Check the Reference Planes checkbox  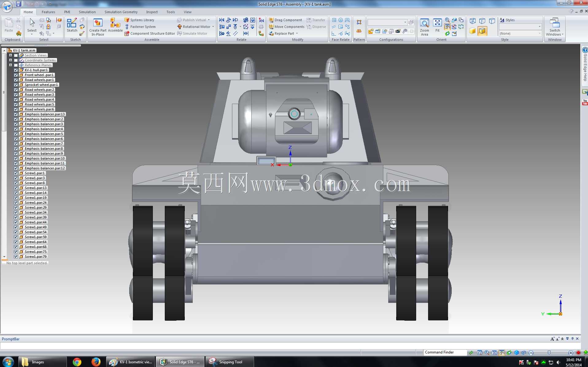tap(16, 65)
